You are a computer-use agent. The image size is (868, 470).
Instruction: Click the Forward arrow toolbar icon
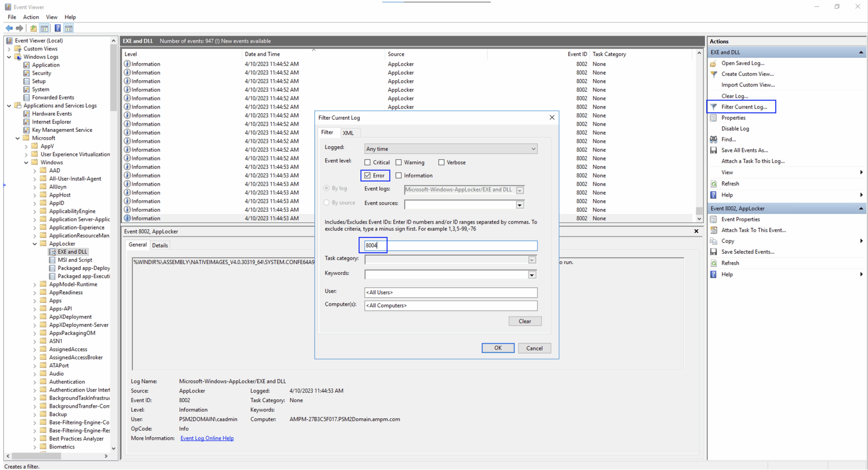tap(19, 28)
